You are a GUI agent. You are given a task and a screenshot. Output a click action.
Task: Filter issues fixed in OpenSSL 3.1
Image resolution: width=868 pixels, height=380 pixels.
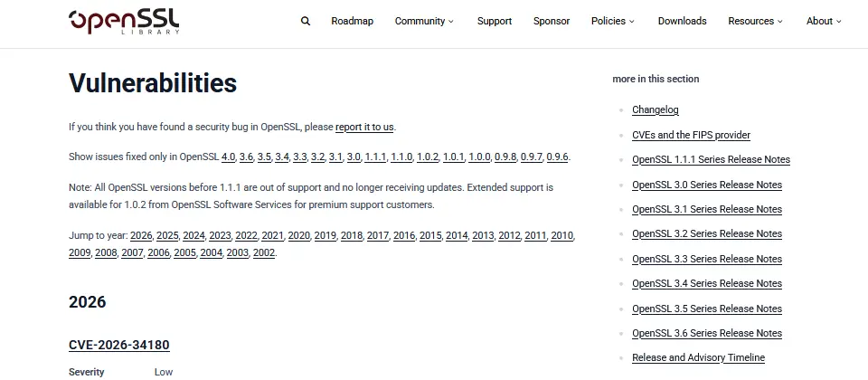click(x=335, y=157)
